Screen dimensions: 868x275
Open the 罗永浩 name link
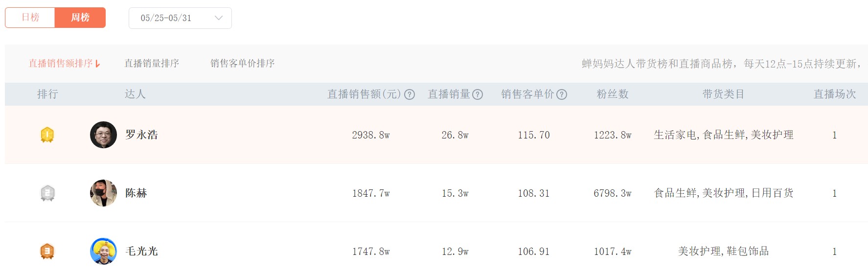pyautogui.click(x=141, y=135)
